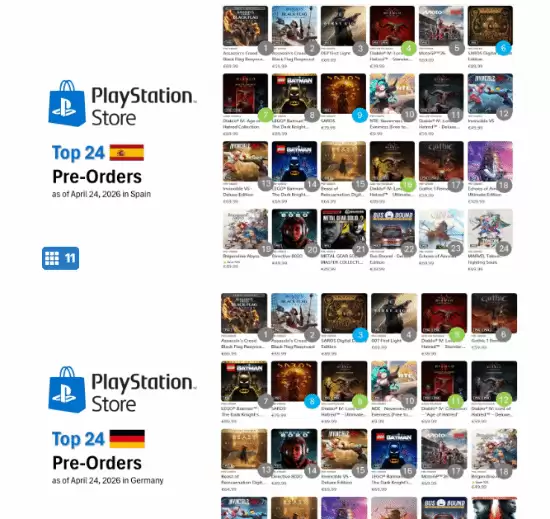Click the Spain flag icon
This screenshot has height=519, width=550.
(x=127, y=153)
